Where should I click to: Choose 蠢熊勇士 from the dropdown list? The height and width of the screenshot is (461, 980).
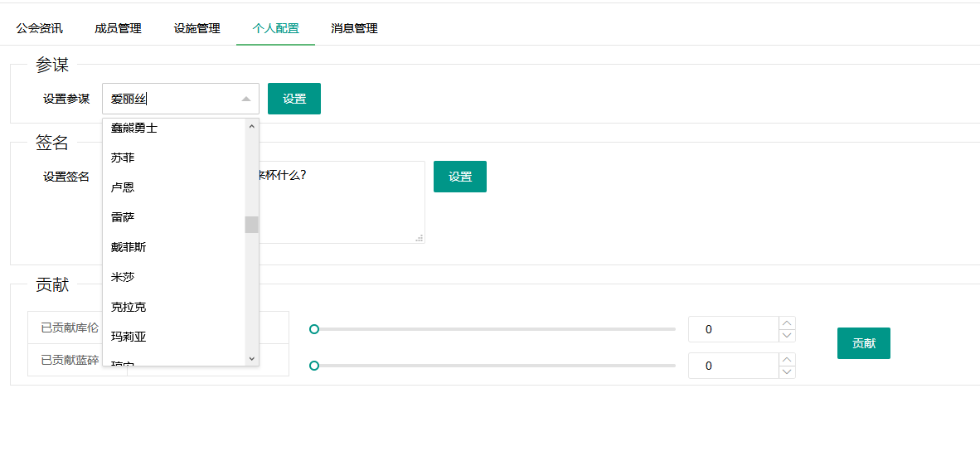tap(174, 128)
